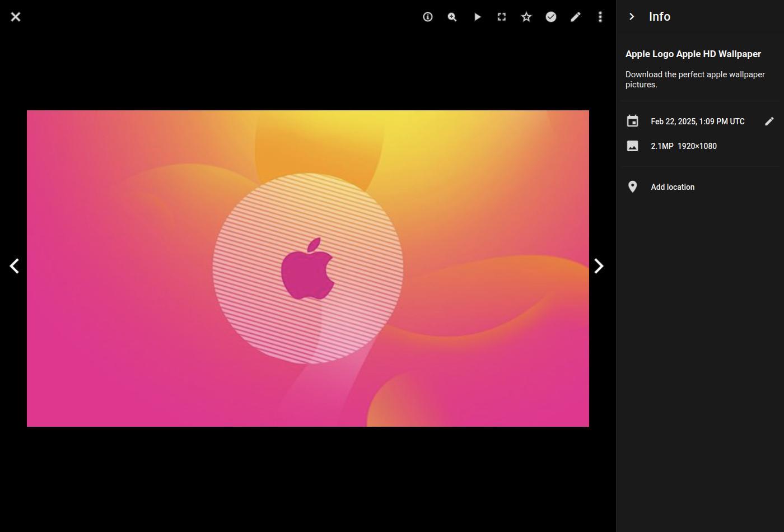This screenshot has height=532, width=784.
Task: Click the zoom magnifier icon
Action: coord(452,17)
